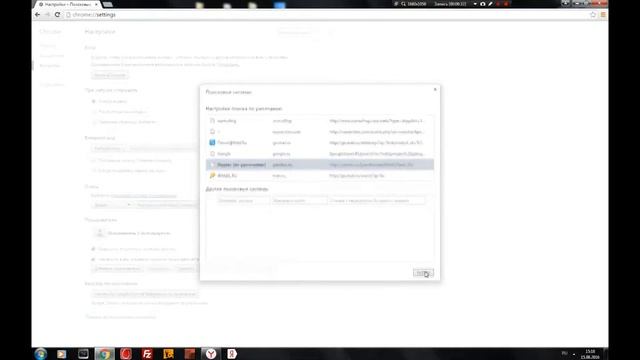Open the Windows Start menu orb
This screenshot has width=640, height=360.
(40, 353)
